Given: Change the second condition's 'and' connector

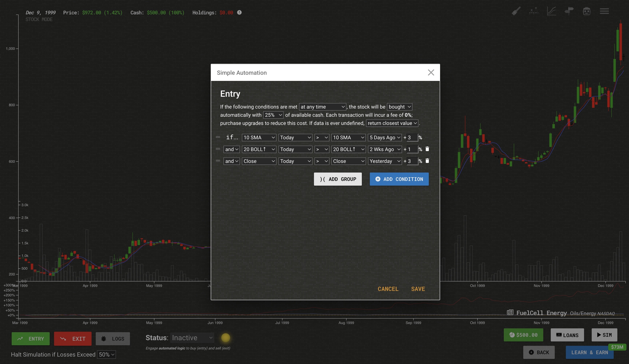Looking at the screenshot, I should (231, 149).
